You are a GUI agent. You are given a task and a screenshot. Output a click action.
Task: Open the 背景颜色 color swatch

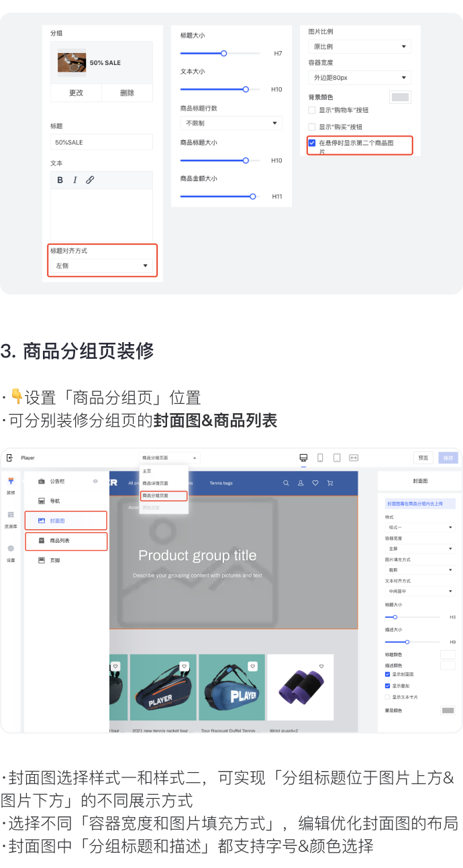point(401,97)
